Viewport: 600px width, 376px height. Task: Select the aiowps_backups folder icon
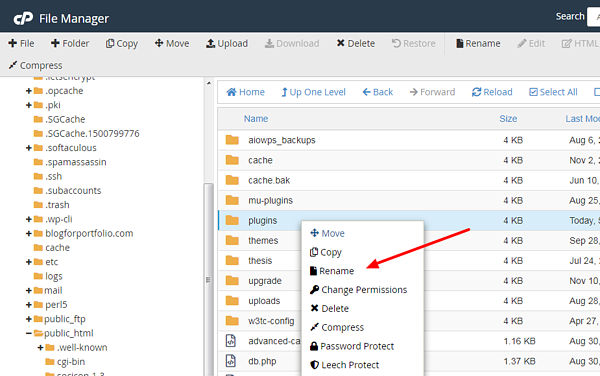pyautogui.click(x=232, y=140)
